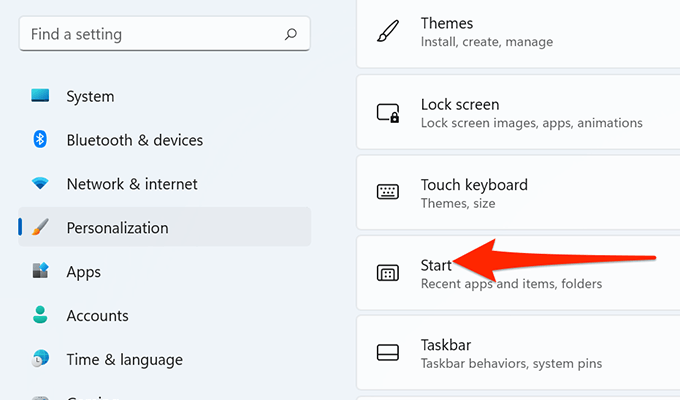
Task: Click the Network wifi icon
Action: tap(40, 184)
